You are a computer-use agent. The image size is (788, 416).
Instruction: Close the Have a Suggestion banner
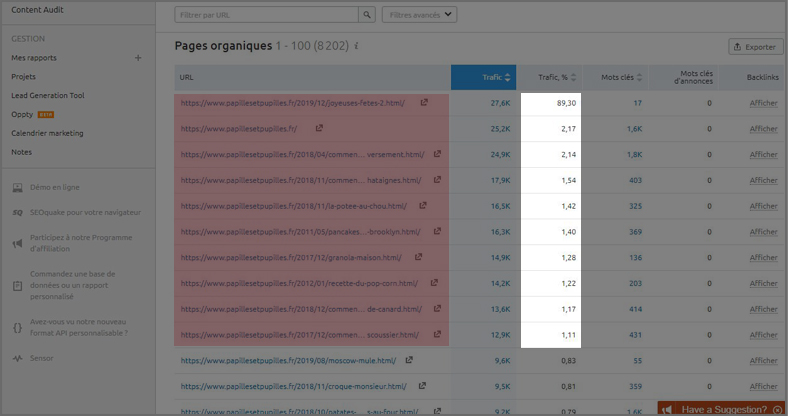[778, 409]
